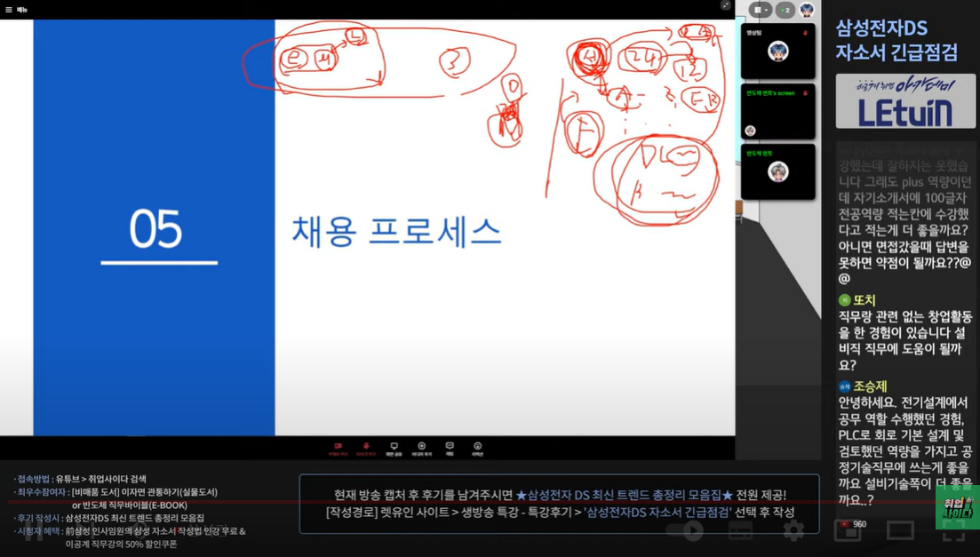
Task: Open the chat icon in meeting toolbar
Action: click(450, 448)
